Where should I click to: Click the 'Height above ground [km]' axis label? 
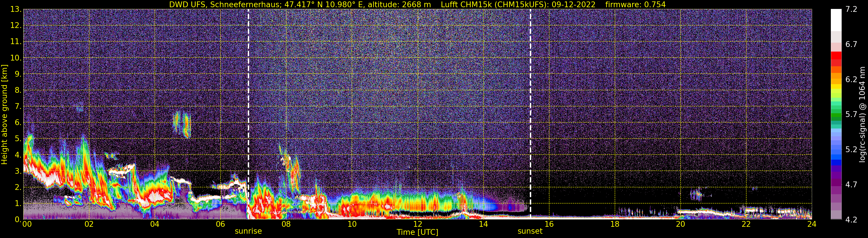[x=4, y=114]
